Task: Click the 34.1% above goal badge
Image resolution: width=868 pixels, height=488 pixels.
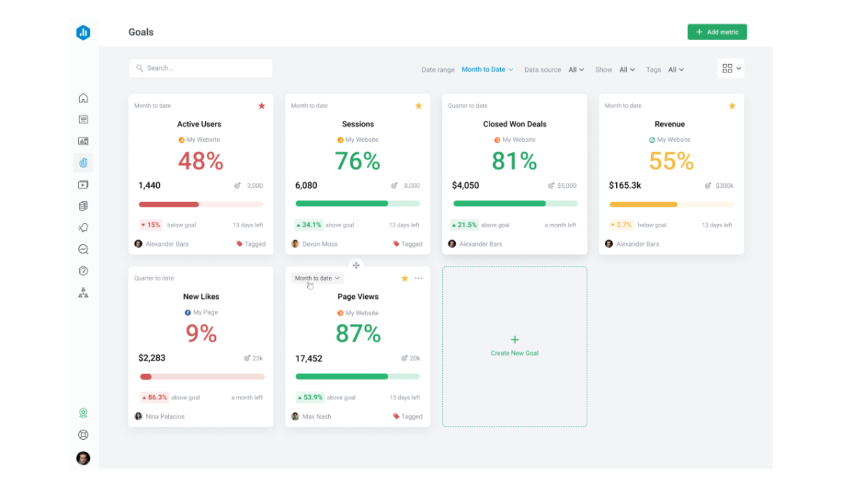Action: pyautogui.click(x=309, y=225)
